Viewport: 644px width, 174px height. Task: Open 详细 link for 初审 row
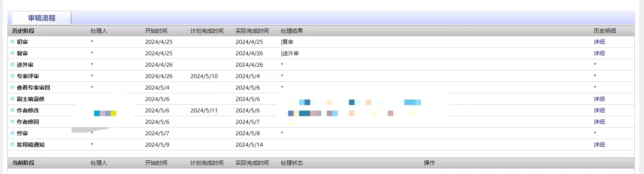599,42
